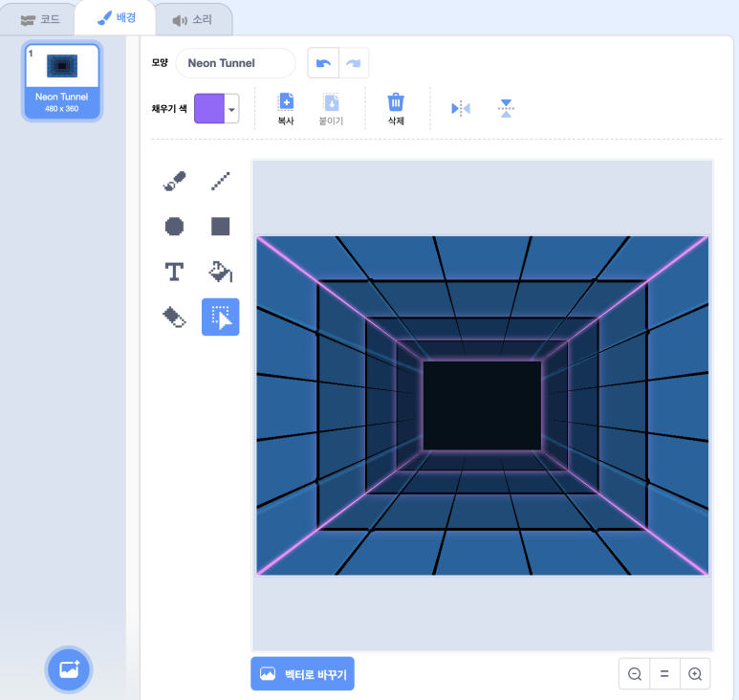The image size is (739, 700).
Task: Click the 벡터로 바꾸기 button
Action: point(302,673)
